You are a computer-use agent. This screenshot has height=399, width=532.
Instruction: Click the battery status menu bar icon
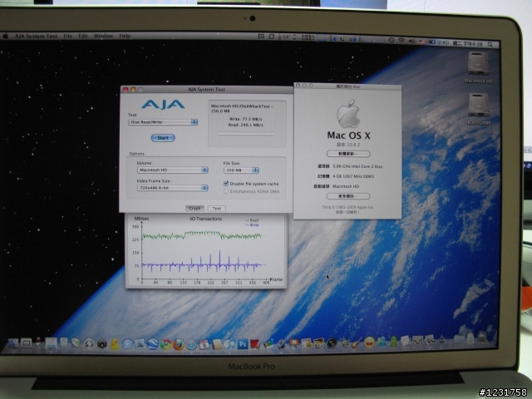coord(439,42)
